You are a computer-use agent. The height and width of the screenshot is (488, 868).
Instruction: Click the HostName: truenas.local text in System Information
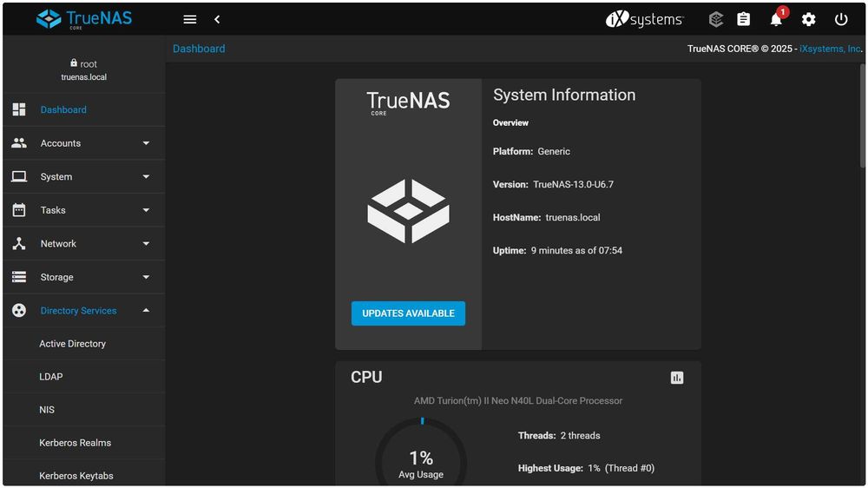point(546,218)
